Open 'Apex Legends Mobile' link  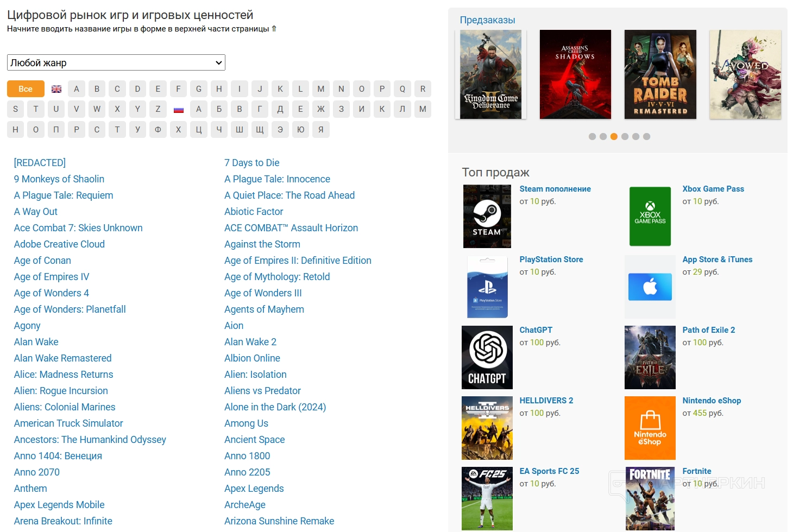tap(59, 505)
